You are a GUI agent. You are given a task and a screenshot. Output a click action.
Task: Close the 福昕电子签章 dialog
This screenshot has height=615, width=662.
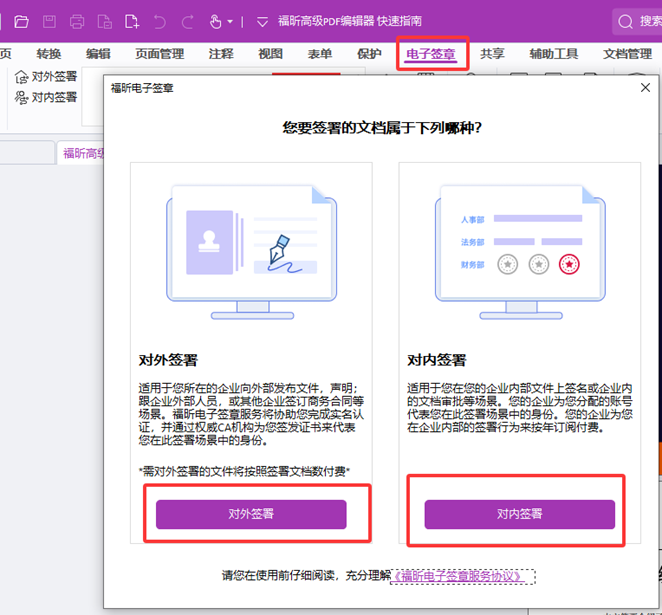point(645,88)
